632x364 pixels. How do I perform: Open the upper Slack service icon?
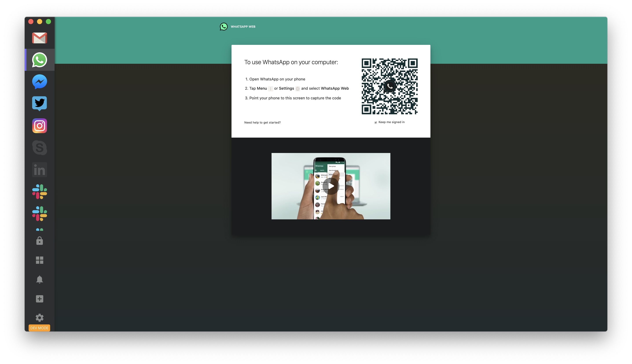40,191
